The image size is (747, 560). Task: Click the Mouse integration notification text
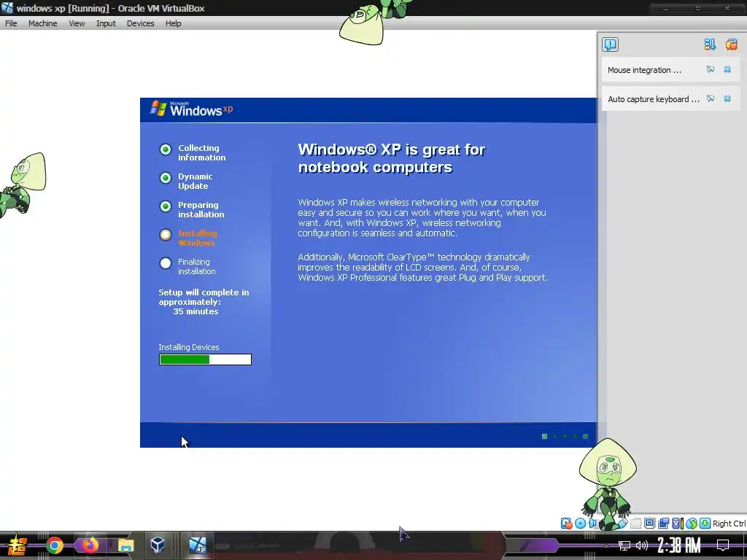pos(644,70)
